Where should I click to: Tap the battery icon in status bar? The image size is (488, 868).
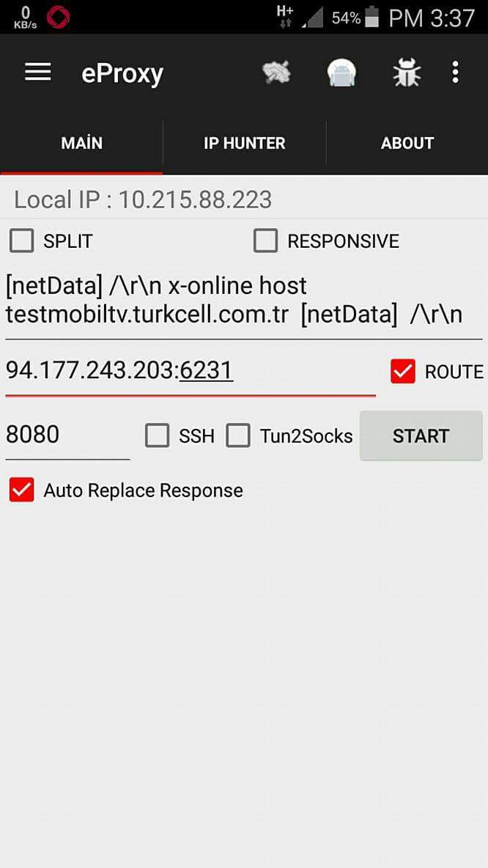coord(372,17)
